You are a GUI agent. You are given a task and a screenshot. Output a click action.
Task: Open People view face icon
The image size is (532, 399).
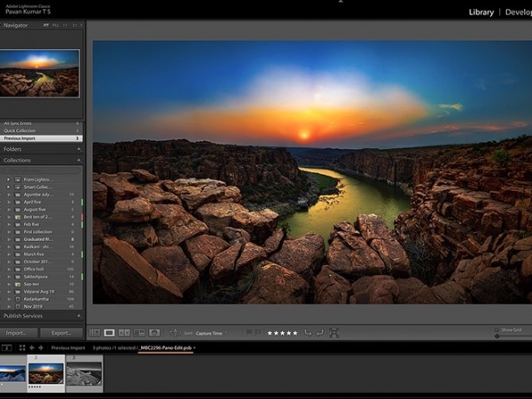click(x=154, y=332)
